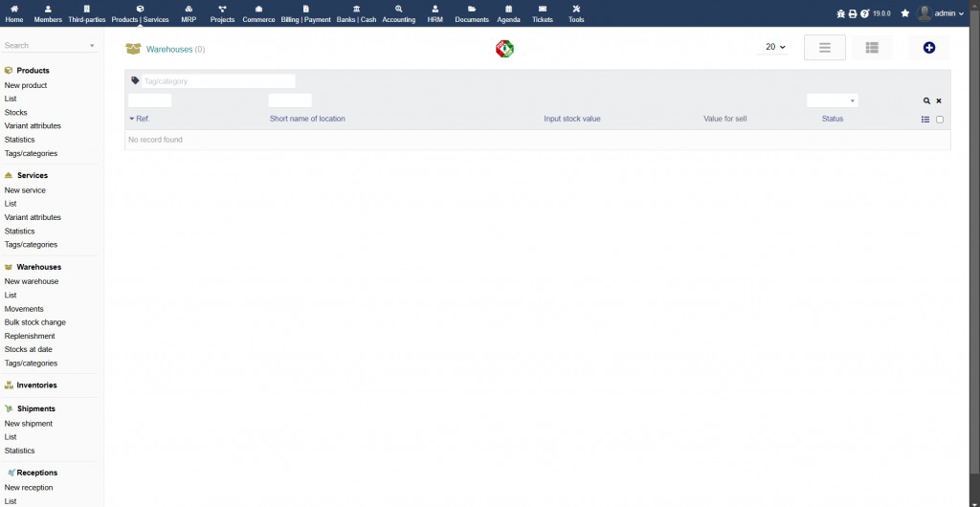Click the search magnifier icon in table
Screen dimensions: 980x507
(x=926, y=100)
